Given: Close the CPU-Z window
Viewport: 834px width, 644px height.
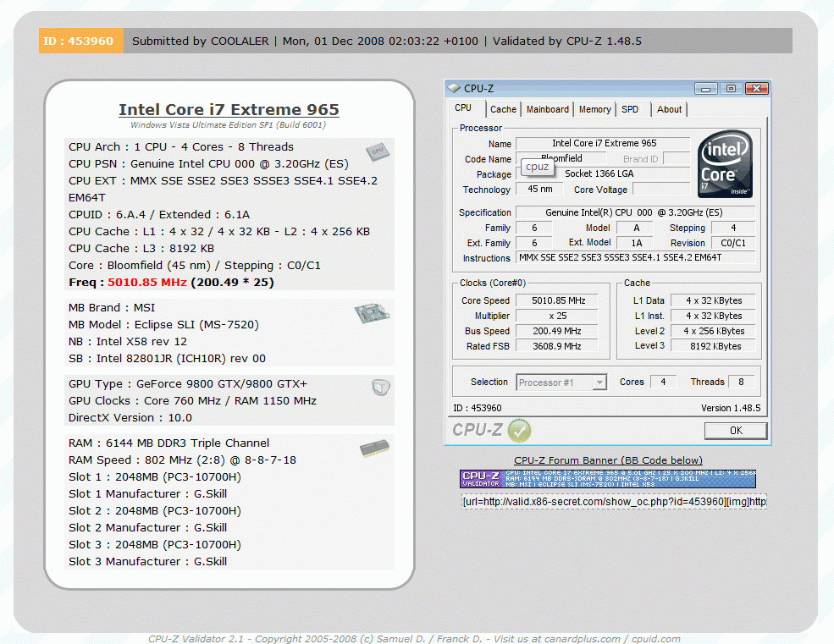Looking at the screenshot, I should (757, 88).
